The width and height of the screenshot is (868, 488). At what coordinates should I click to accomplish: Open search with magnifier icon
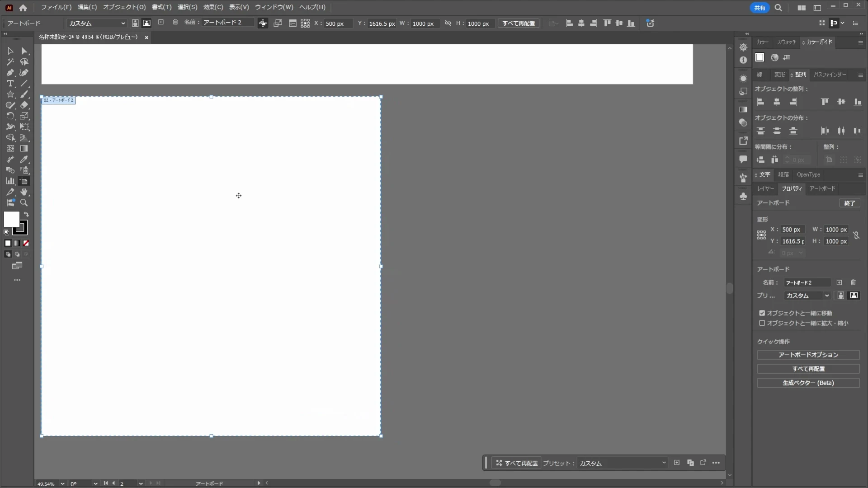point(778,8)
